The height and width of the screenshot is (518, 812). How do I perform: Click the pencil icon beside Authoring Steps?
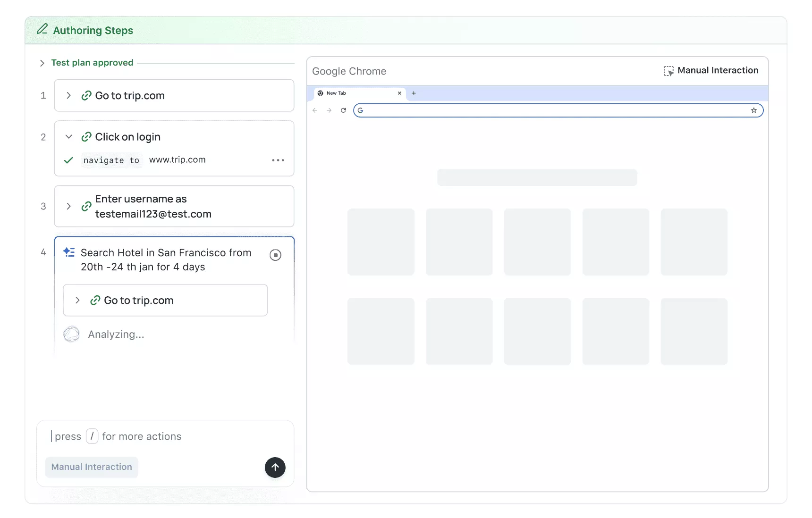tap(42, 29)
